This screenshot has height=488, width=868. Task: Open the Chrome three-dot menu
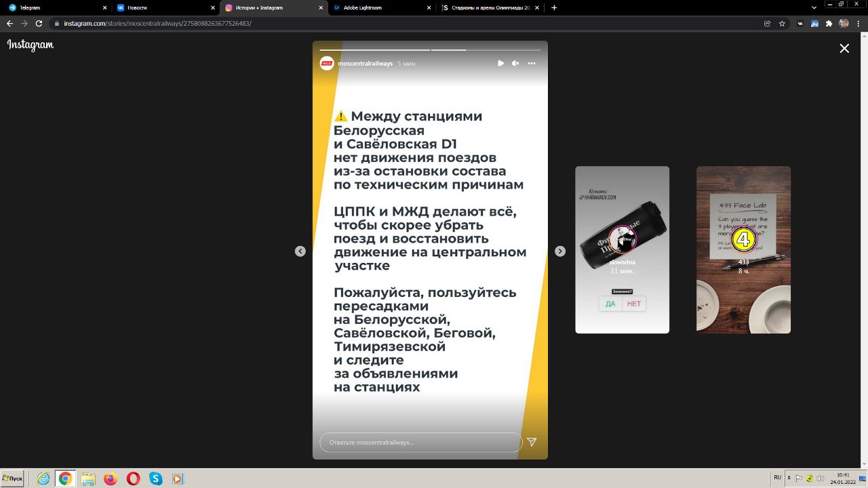click(x=859, y=23)
